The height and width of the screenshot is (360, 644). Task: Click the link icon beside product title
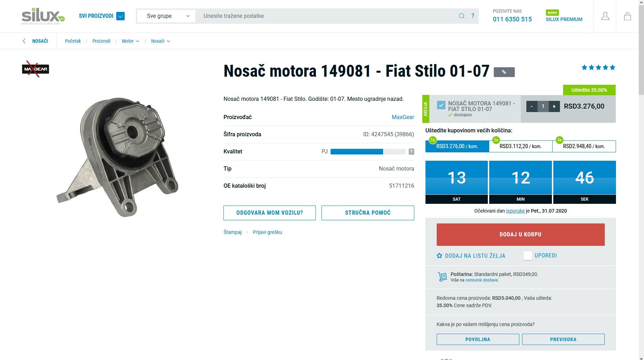tap(504, 72)
